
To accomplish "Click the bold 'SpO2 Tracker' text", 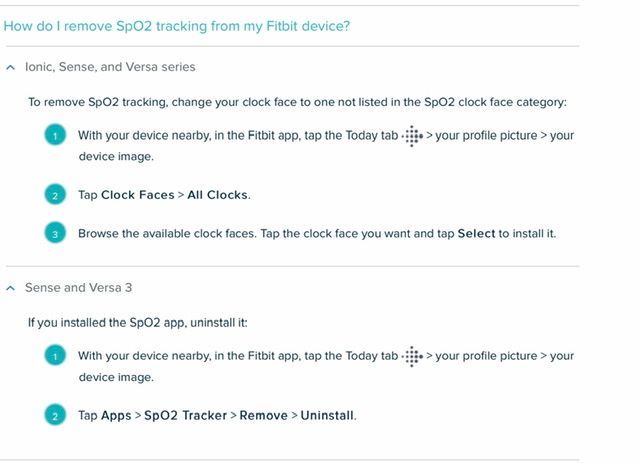I will (185, 416).
